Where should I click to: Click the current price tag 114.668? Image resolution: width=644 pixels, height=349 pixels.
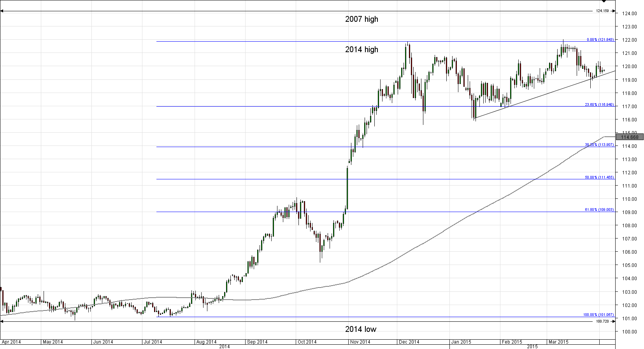(x=630, y=137)
